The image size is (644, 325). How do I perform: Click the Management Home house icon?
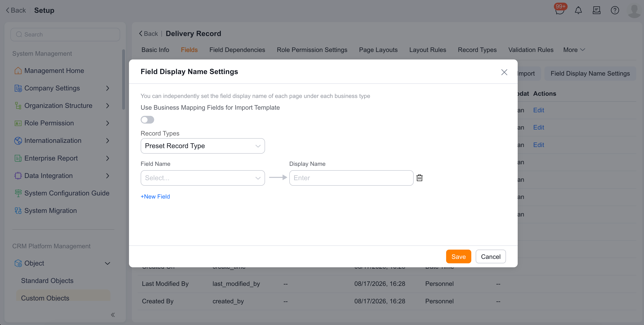tap(18, 71)
